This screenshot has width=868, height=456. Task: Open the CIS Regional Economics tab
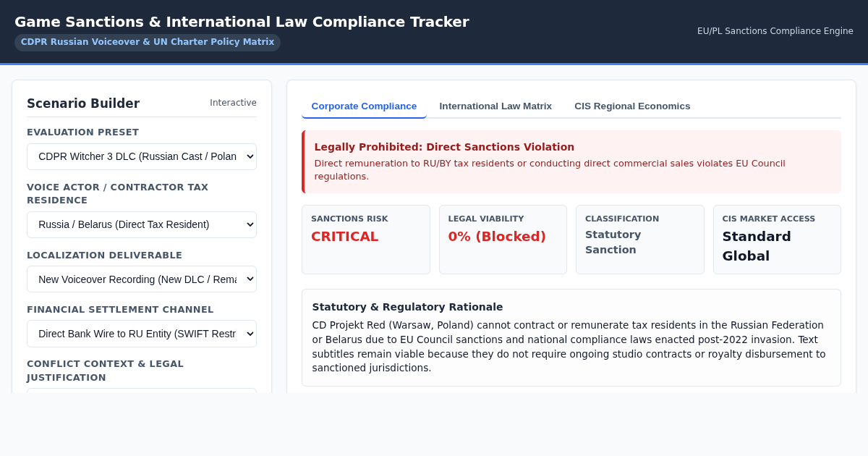632,106
